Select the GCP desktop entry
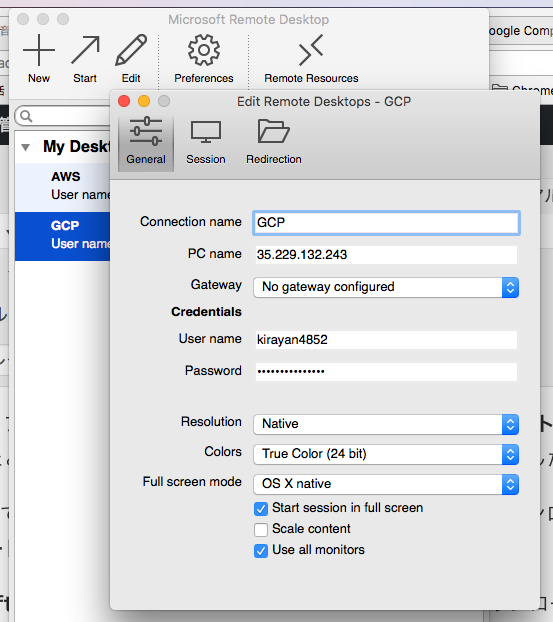This screenshot has width=553, height=622. coord(62,236)
